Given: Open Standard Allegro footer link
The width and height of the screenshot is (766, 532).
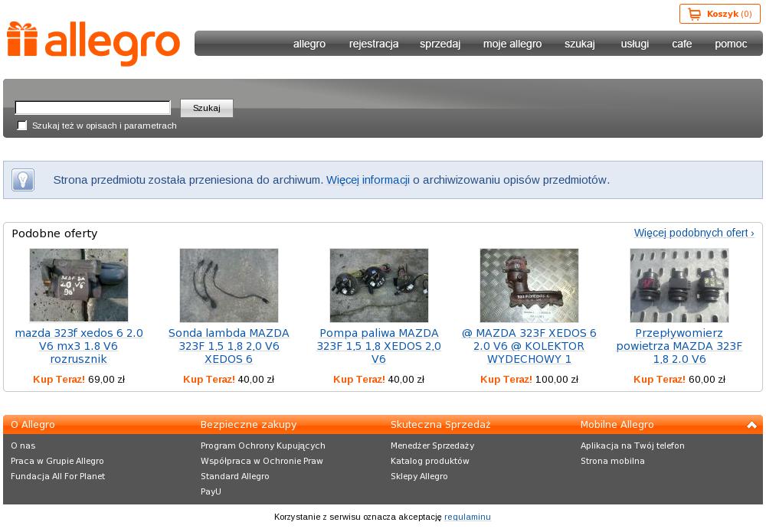Looking at the screenshot, I should pos(235,476).
